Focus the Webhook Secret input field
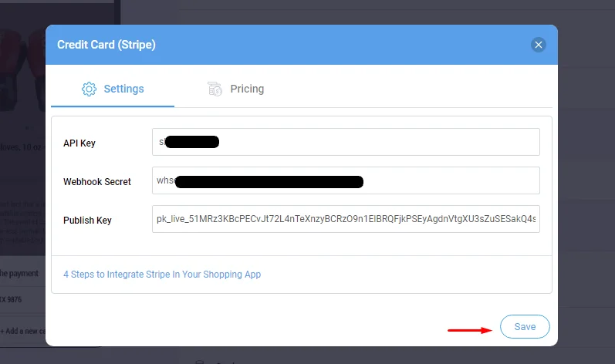Viewport: 615px width, 364px height. 346,180
